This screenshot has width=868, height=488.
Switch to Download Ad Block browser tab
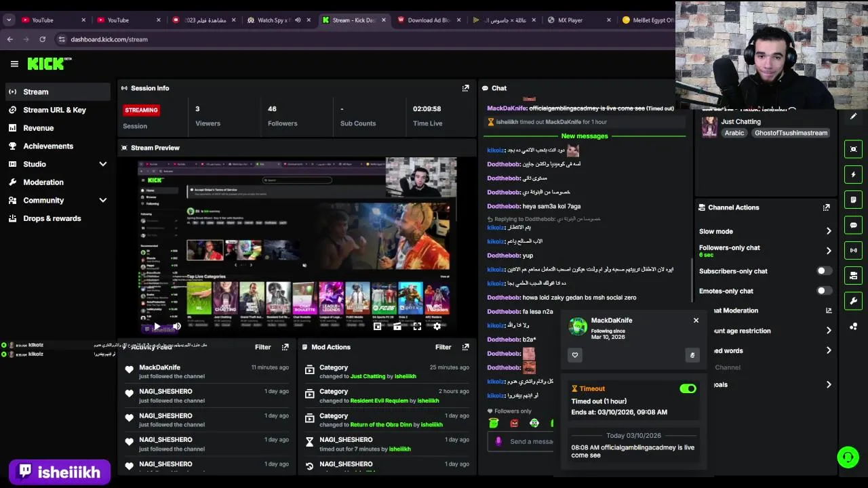[429, 20]
